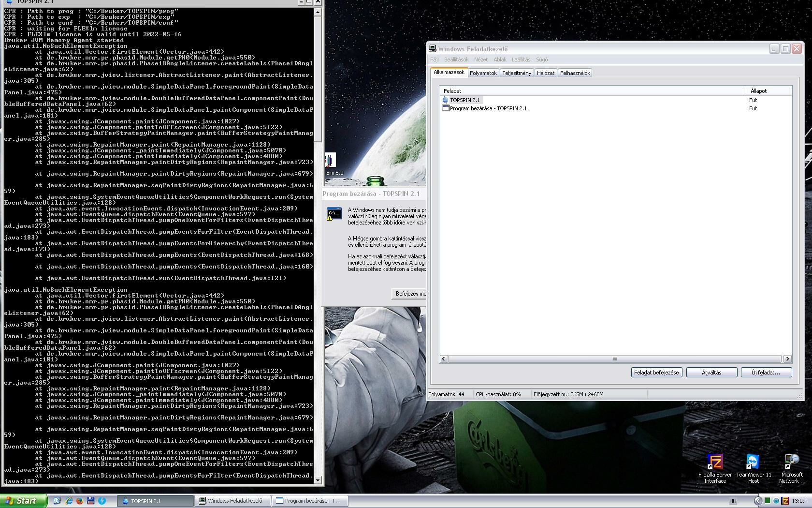Launch Firefox from the quick launch bar
812x508 pixels.
point(79,501)
